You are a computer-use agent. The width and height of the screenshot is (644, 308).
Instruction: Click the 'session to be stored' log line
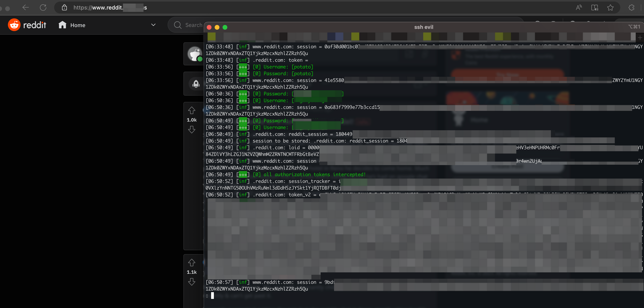click(x=410, y=141)
